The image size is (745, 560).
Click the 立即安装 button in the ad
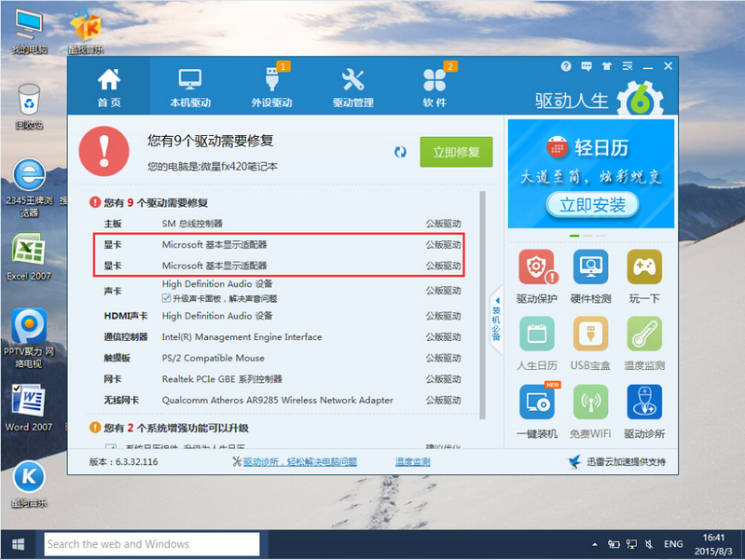[592, 205]
